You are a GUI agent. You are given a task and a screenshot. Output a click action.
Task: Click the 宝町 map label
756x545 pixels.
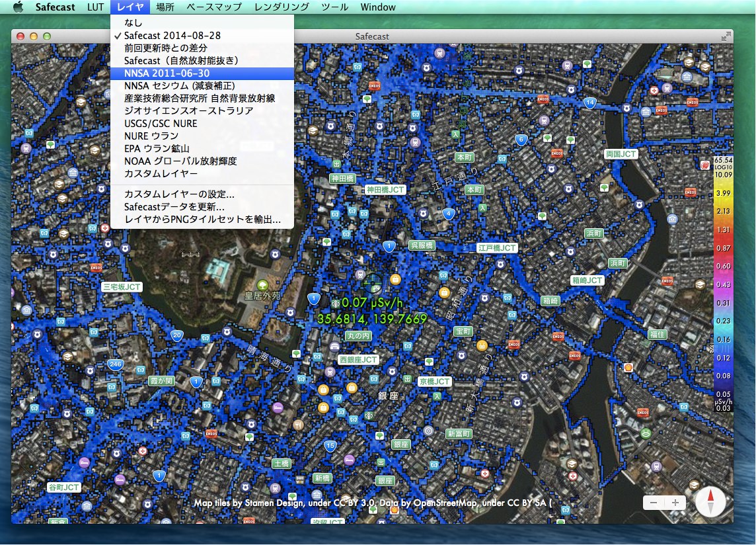(463, 331)
